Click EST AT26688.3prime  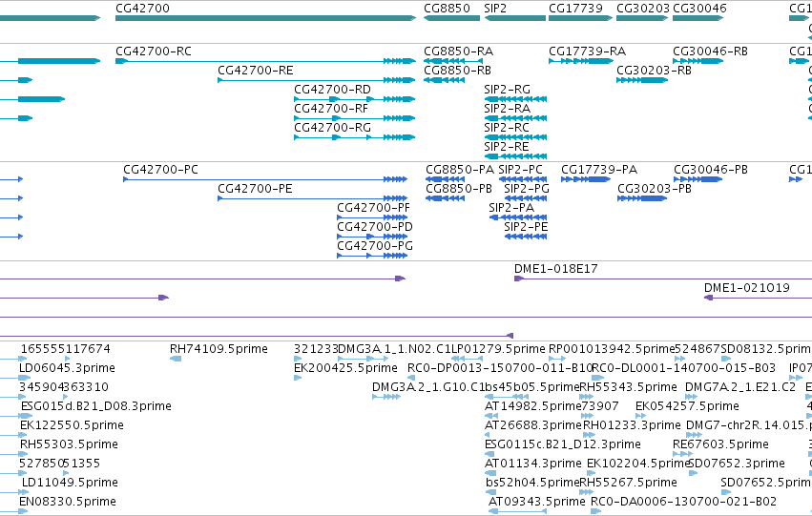(x=488, y=435)
